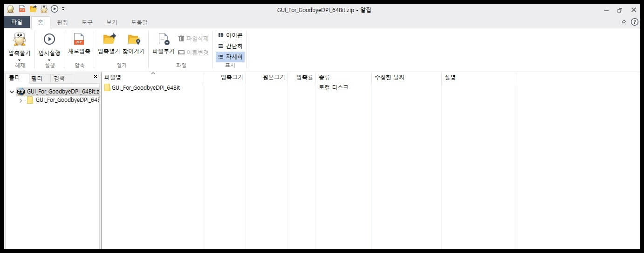Image resolution: width=644 pixels, height=253 pixels.
Task: Sort by 종류 column header
Action: click(343, 77)
